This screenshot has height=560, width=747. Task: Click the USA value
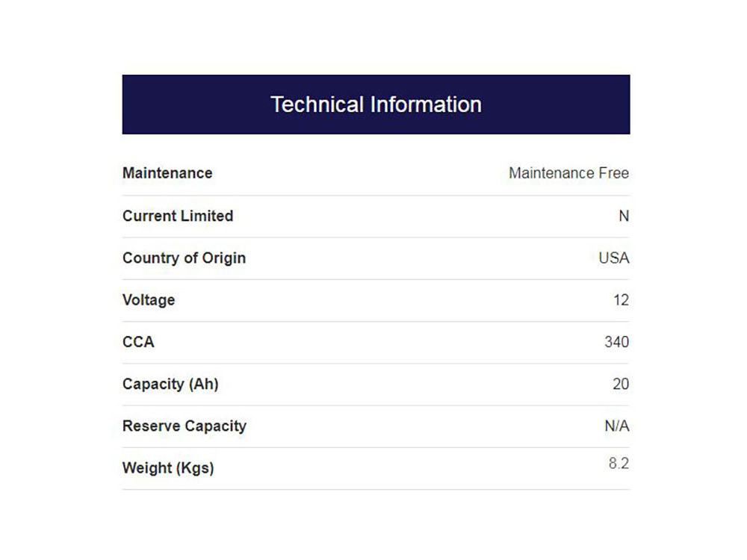[614, 258]
